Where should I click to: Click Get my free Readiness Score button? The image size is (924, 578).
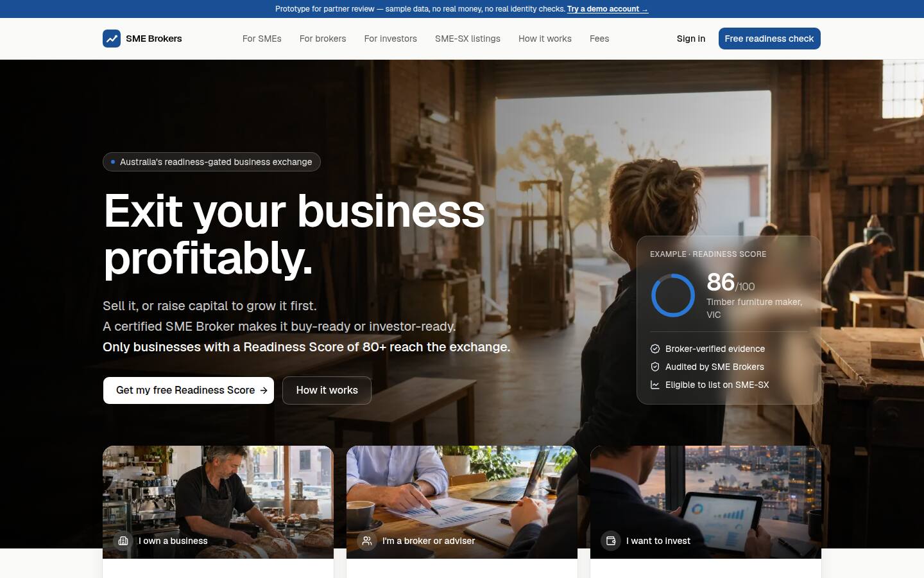[189, 390]
